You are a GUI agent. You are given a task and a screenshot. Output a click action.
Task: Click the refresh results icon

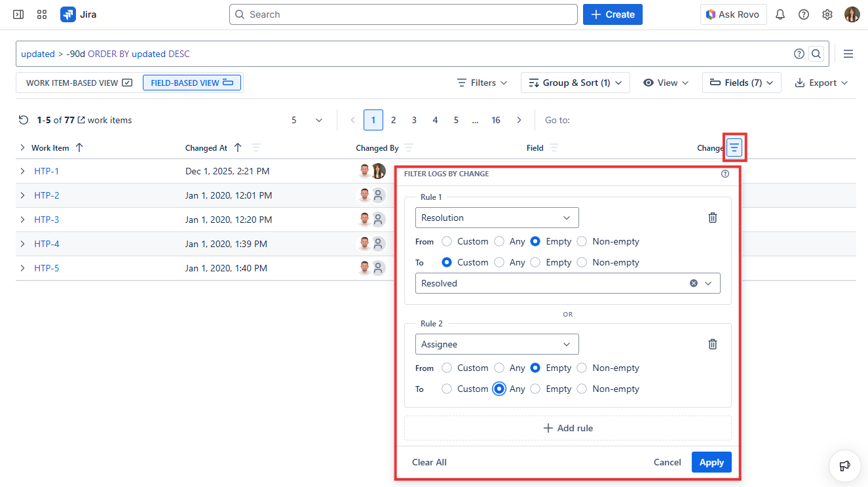pos(24,120)
